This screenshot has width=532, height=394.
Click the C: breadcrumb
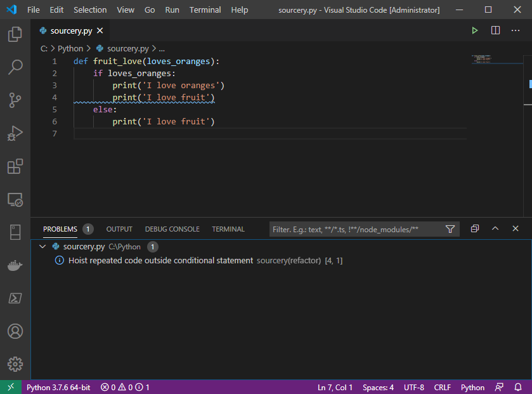point(44,48)
